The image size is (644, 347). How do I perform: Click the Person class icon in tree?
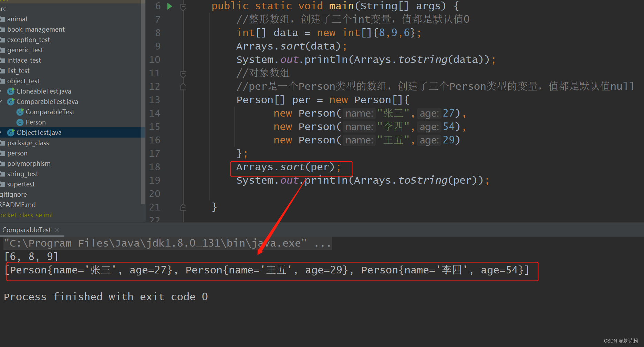(20, 122)
